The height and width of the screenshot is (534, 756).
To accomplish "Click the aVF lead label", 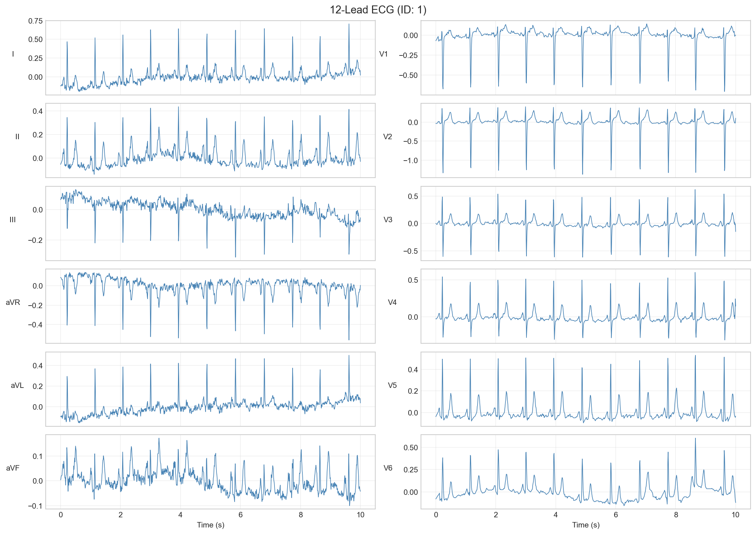I will [x=13, y=468].
